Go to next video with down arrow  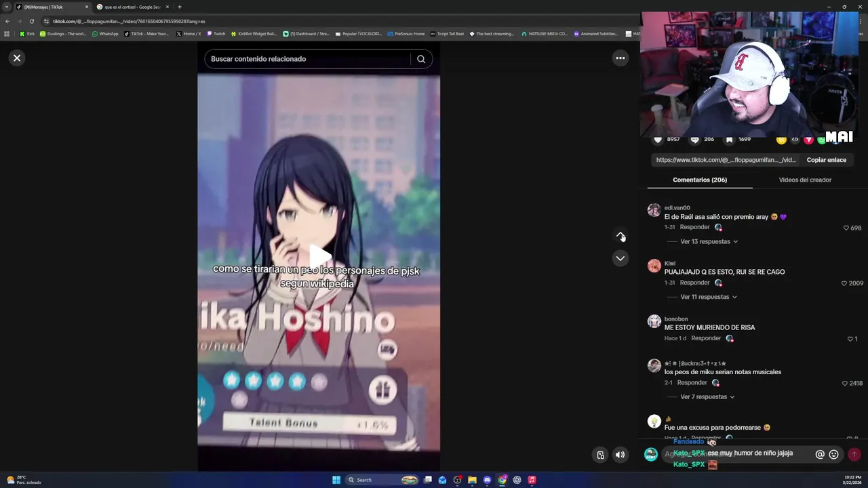620,258
